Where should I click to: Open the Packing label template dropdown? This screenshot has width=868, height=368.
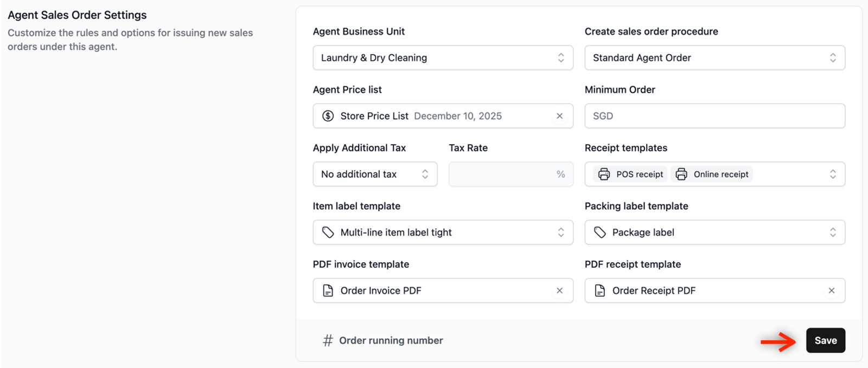714,233
